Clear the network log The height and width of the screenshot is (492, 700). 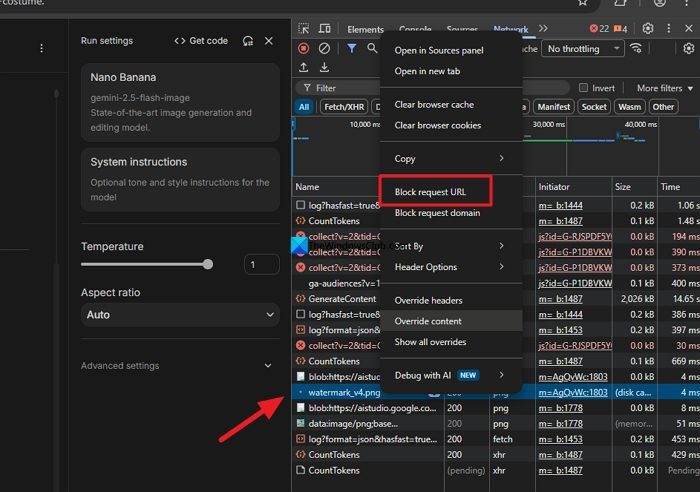(324, 48)
